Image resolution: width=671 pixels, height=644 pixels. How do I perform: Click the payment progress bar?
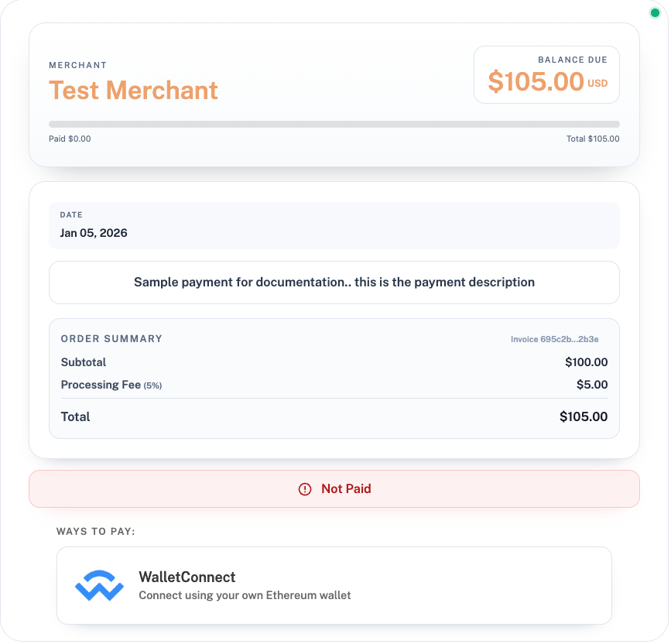coord(334,124)
